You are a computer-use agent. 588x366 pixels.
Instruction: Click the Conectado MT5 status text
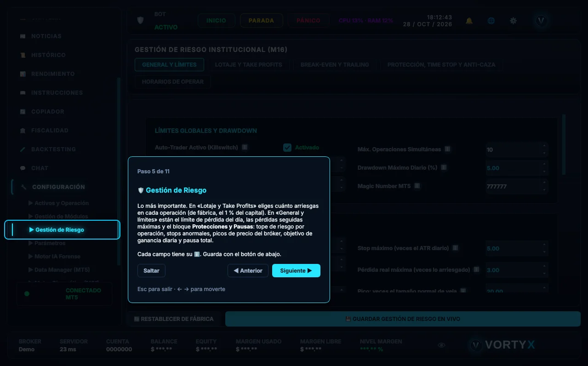83,294
